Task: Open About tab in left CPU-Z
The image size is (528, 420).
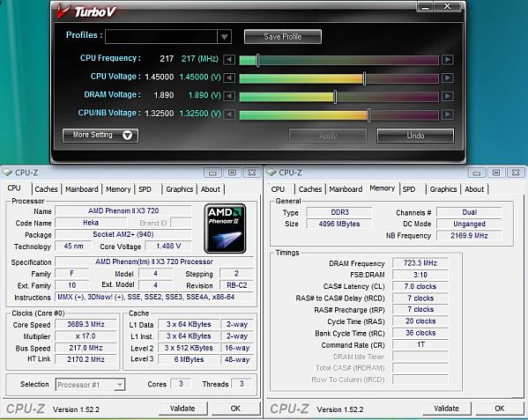Action: pyautogui.click(x=211, y=189)
